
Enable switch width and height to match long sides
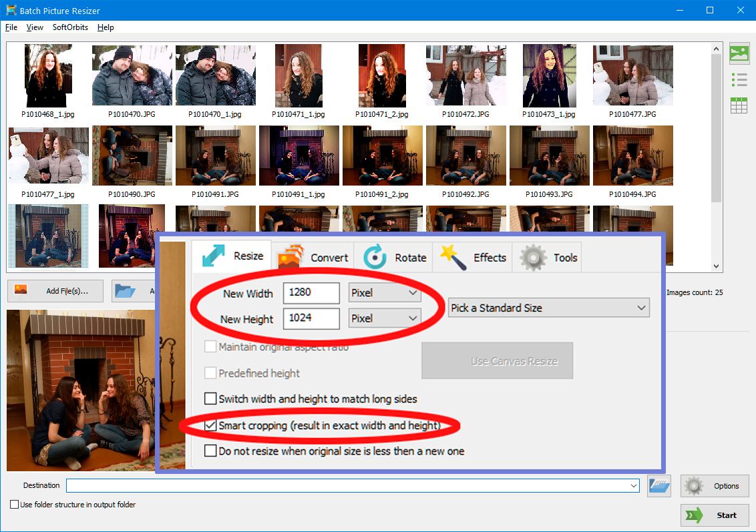click(x=211, y=398)
